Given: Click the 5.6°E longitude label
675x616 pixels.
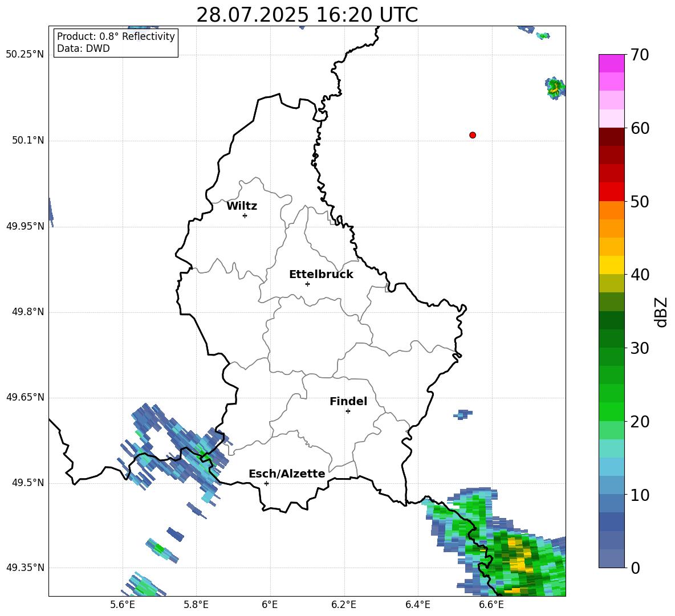Looking at the screenshot, I should click(123, 605).
